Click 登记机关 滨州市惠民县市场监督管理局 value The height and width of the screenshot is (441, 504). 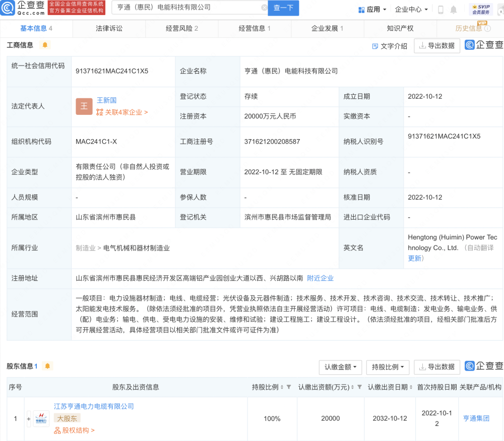288,217
